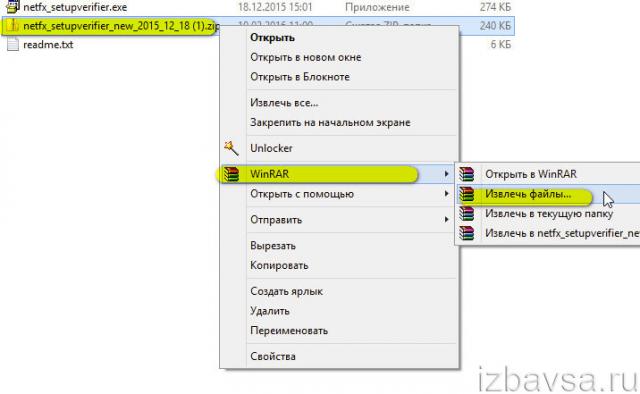Select the readme.txt file icon
The height and width of the screenshot is (394, 640).
click(x=13, y=44)
